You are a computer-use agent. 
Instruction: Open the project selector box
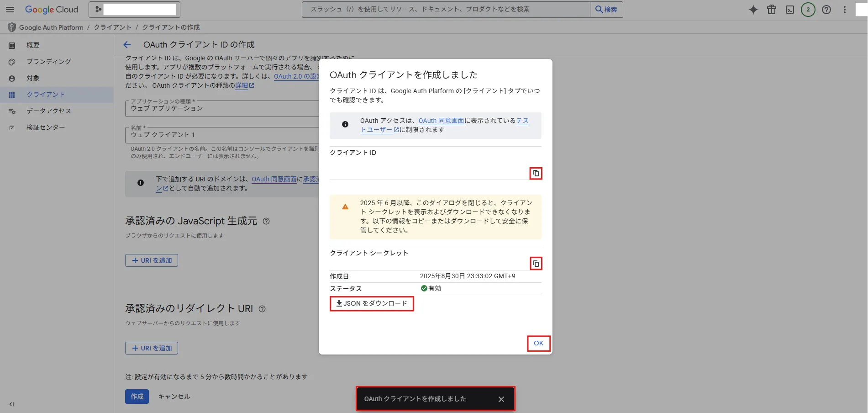tap(134, 10)
